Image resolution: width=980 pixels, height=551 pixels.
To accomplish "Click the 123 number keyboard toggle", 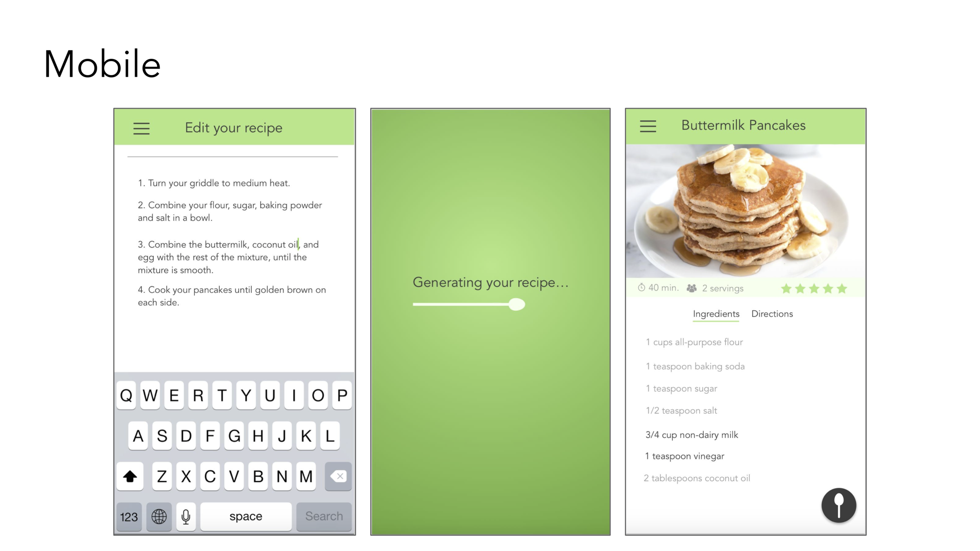I will pyautogui.click(x=129, y=516).
